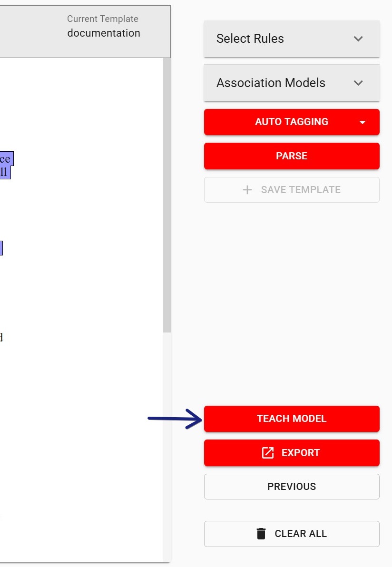
Task: Click the Current Template documentation field
Action: point(103,33)
